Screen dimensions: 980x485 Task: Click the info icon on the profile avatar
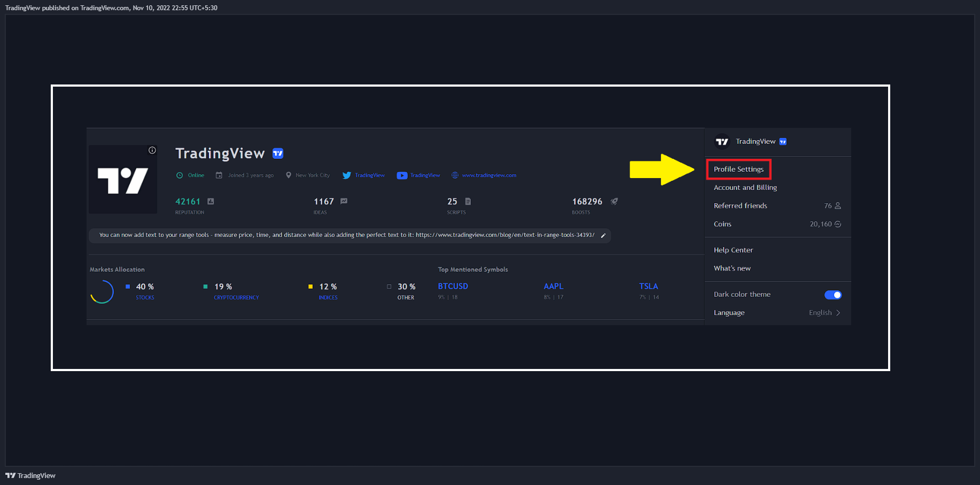pos(152,150)
